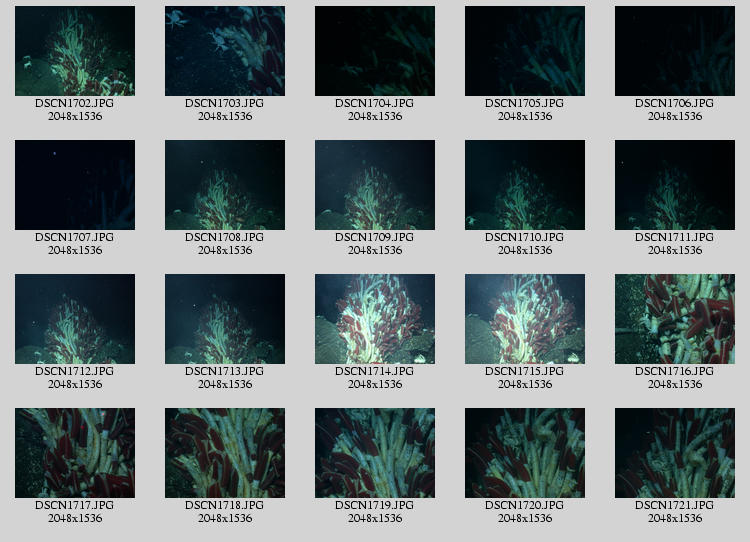Click the label DSCN1713.JPG
This screenshot has width=750, height=542.
[225, 371]
